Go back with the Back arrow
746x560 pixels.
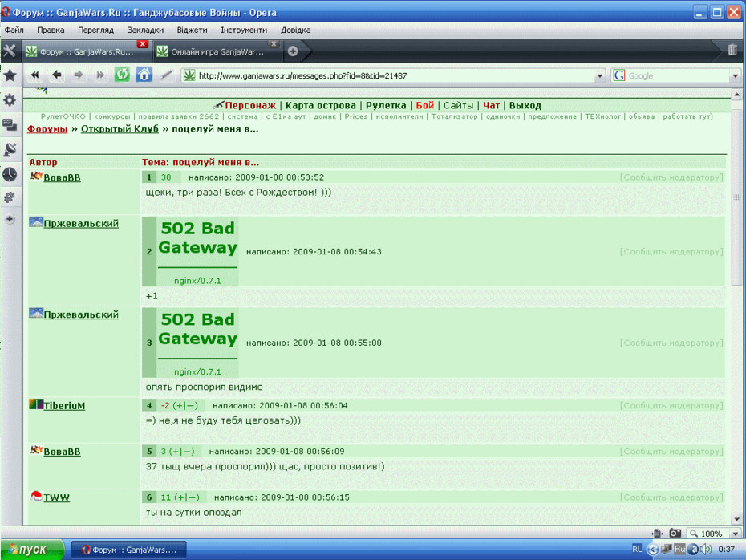[x=57, y=75]
